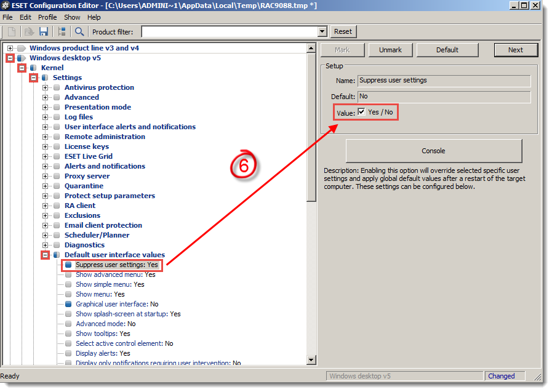The image size is (552, 392).
Task: Collapse the Windows desktop v5 node
Action: pyautogui.click(x=10, y=58)
